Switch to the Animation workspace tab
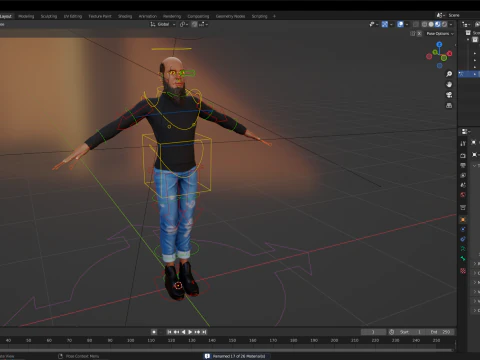 [x=148, y=16]
